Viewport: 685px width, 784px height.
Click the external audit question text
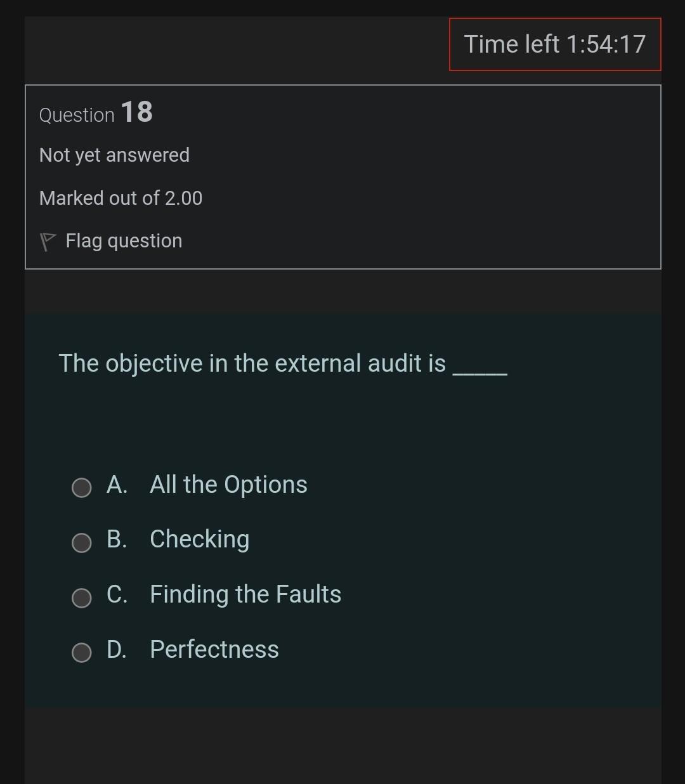[252, 363]
